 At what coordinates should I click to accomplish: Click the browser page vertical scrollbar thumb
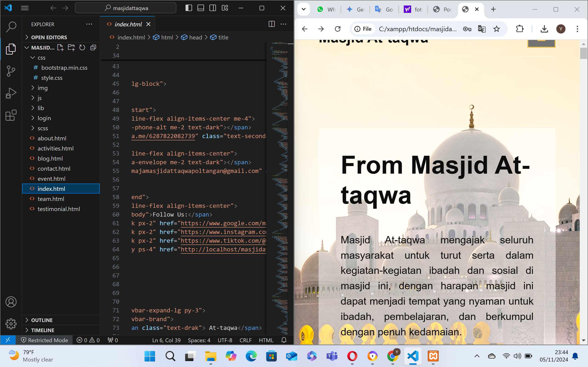tap(583, 53)
